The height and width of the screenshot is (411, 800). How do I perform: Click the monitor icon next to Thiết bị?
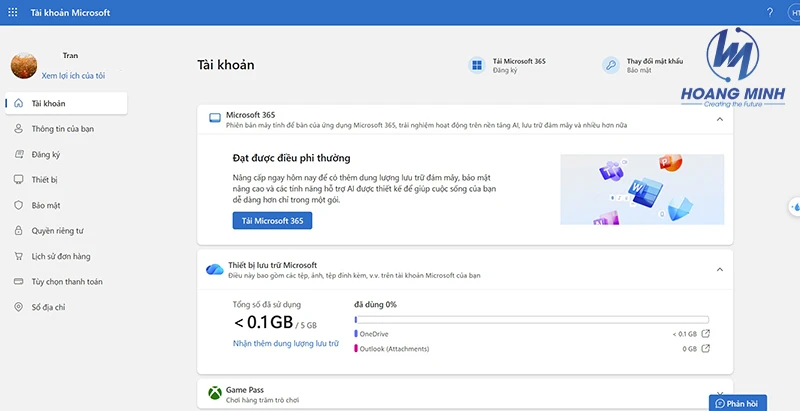tap(18, 179)
